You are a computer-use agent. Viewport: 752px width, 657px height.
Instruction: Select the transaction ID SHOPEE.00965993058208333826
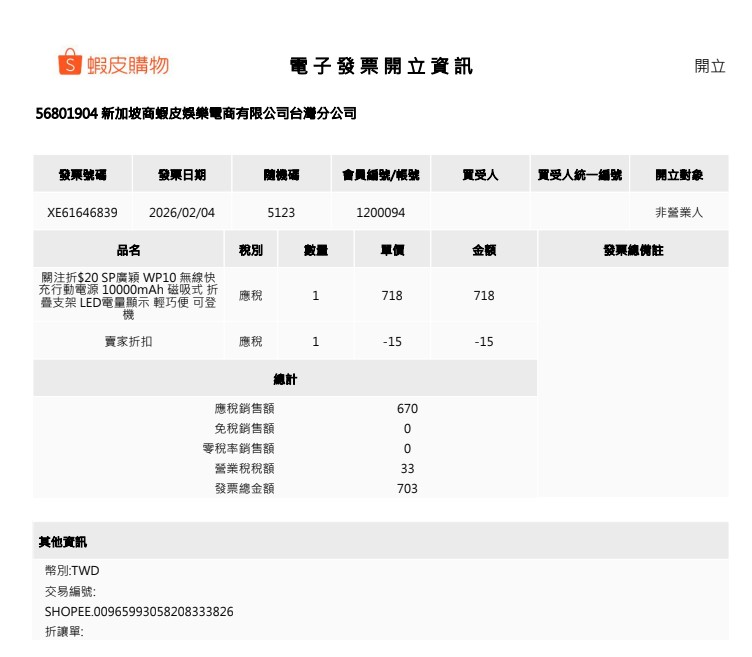click(139, 611)
